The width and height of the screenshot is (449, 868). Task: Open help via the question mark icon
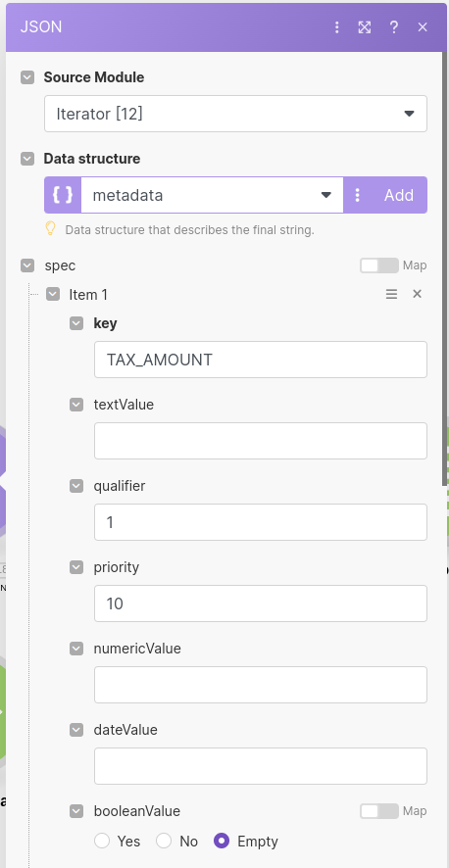(394, 27)
